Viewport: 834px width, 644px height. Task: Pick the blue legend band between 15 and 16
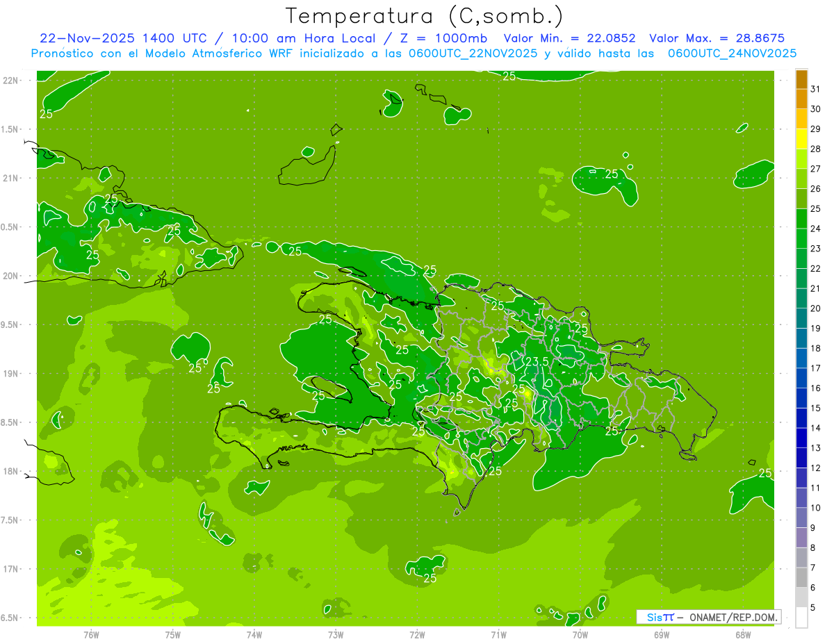pos(801,399)
